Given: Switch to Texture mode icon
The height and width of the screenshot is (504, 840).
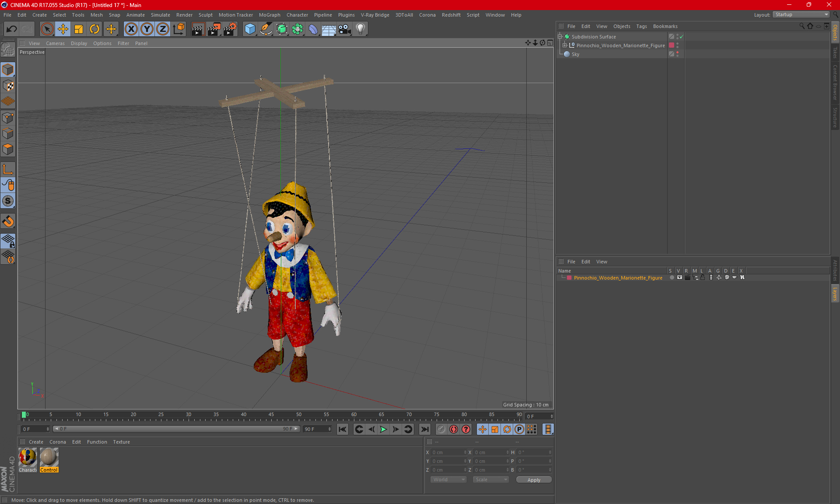Looking at the screenshot, I should tap(8, 86).
